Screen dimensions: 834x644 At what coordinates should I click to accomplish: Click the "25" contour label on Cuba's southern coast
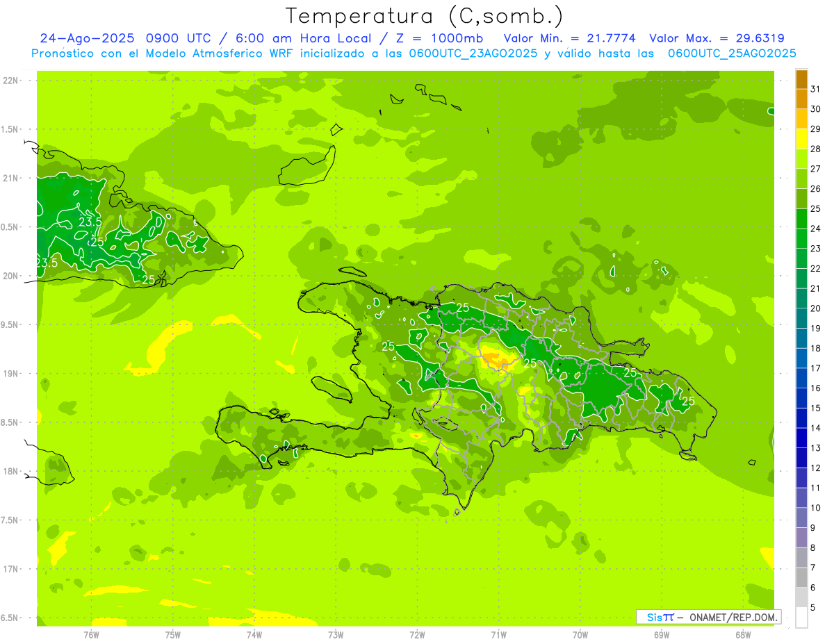click(x=148, y=280)
